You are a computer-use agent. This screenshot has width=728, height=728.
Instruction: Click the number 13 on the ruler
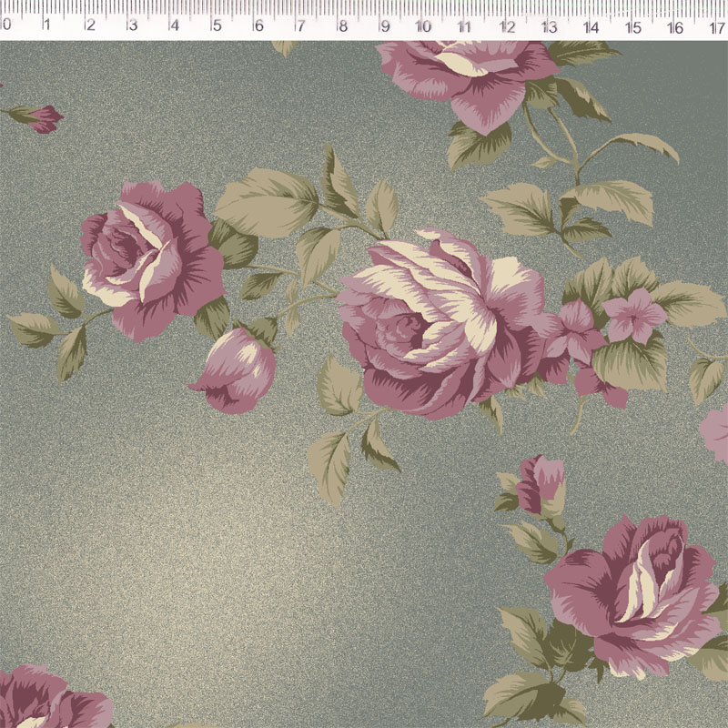click(x=549, y=25)
